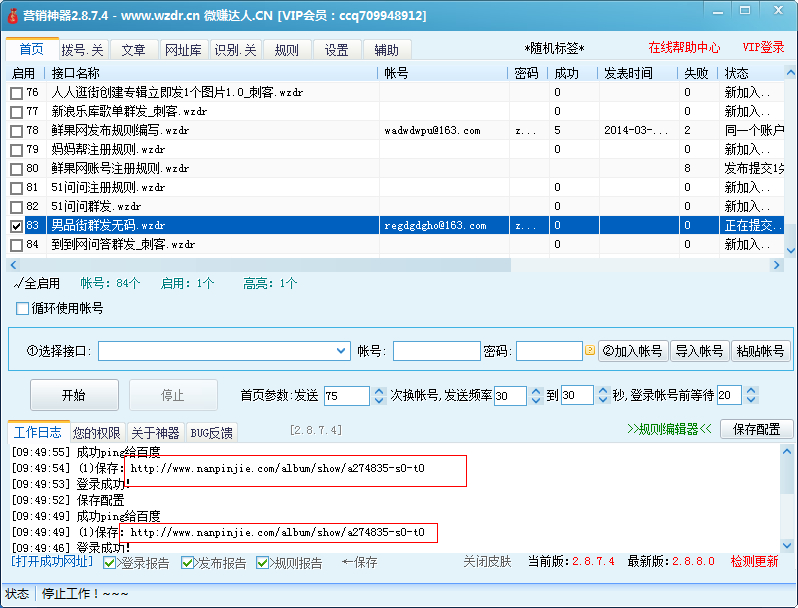Adjust the 登录帐号前等待 20 spinner
The image size is (798, 608).
pyautogui.click(x=749, y=396)
